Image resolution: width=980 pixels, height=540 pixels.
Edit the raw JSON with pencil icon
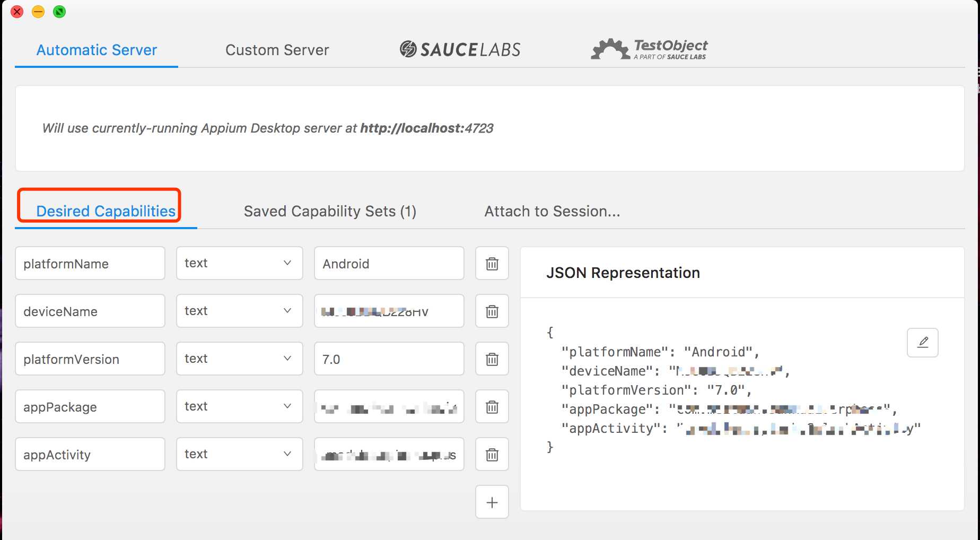click(x=923, y=342)
